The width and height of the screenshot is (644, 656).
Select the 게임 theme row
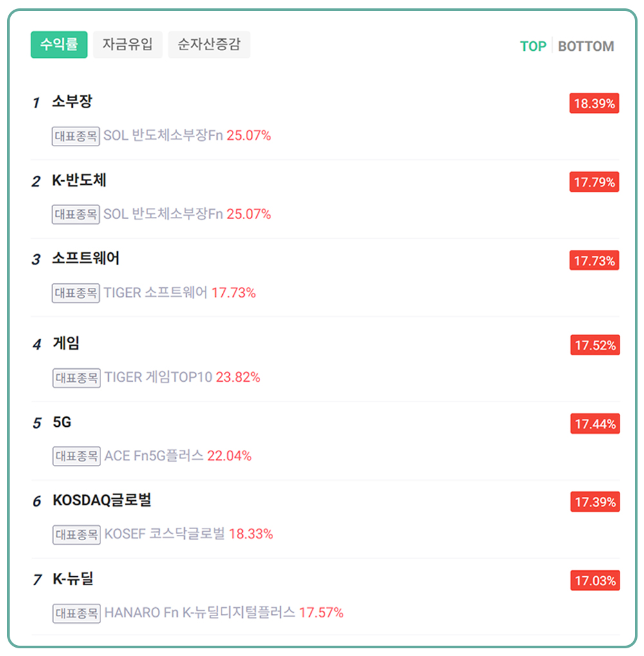tap(66, 344)
